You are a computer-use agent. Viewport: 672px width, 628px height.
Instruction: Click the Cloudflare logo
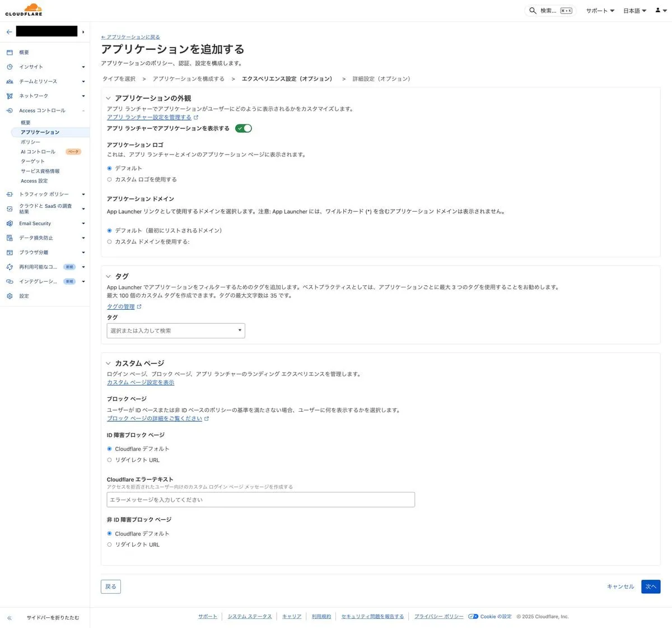[24, 10]
